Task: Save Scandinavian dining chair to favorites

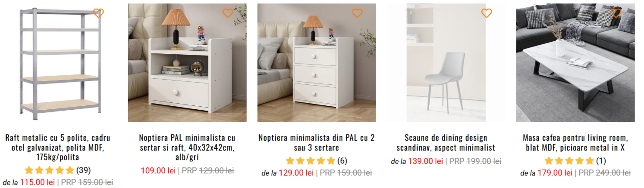Action: click(487, 13)
